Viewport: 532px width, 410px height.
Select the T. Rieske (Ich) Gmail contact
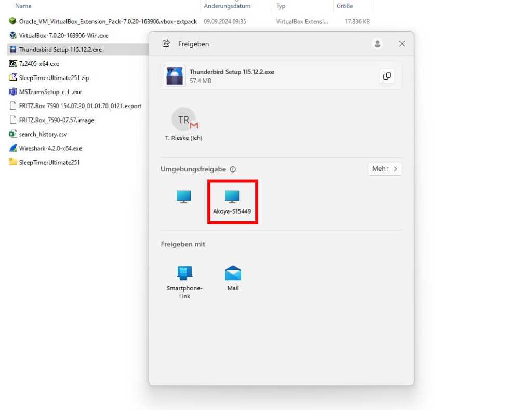184,120
